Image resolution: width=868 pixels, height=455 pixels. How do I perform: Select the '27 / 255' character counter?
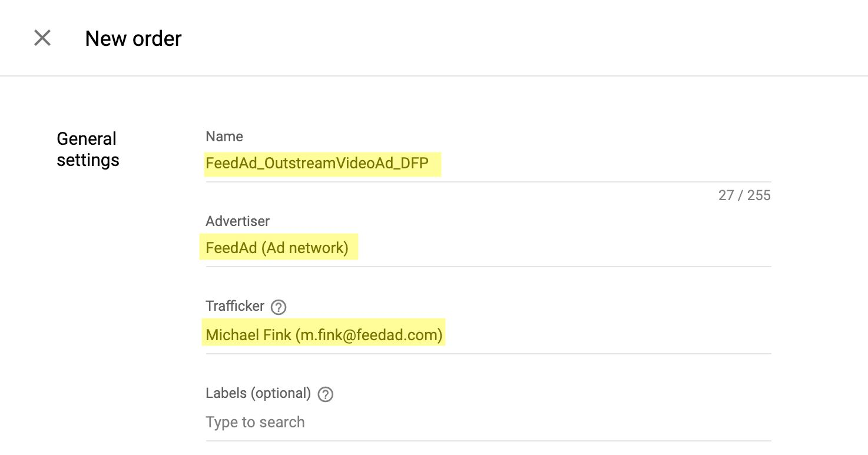[744, 196]
